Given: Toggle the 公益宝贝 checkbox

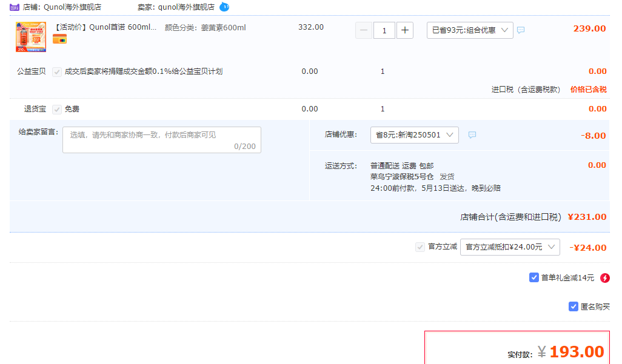Looking at the screenshot, I should [x=57, y=71].
